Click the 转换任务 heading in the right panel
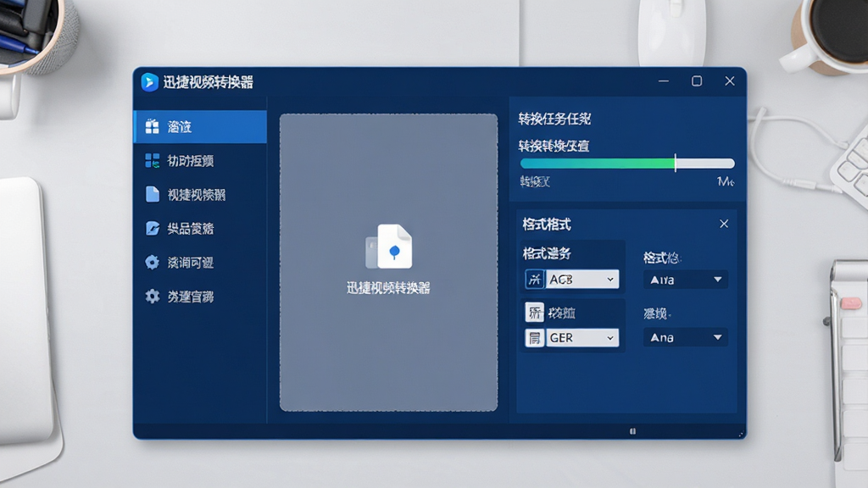The height and width of the screenshot is (488, 868). click(554, 119)
